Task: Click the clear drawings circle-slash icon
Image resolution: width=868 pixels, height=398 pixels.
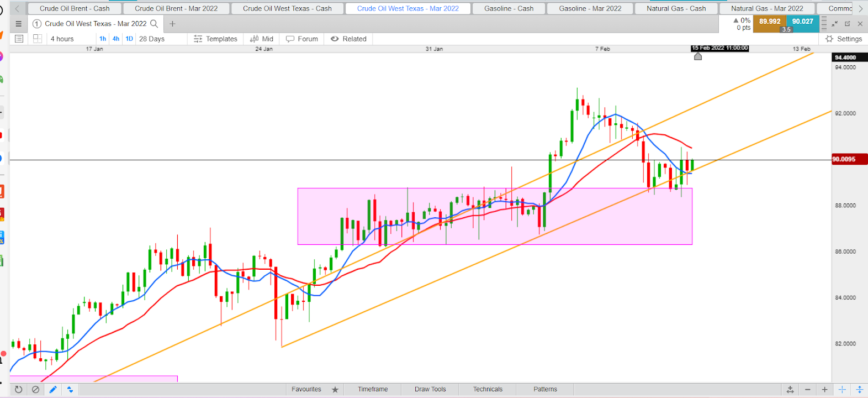Action: point(35,389)
